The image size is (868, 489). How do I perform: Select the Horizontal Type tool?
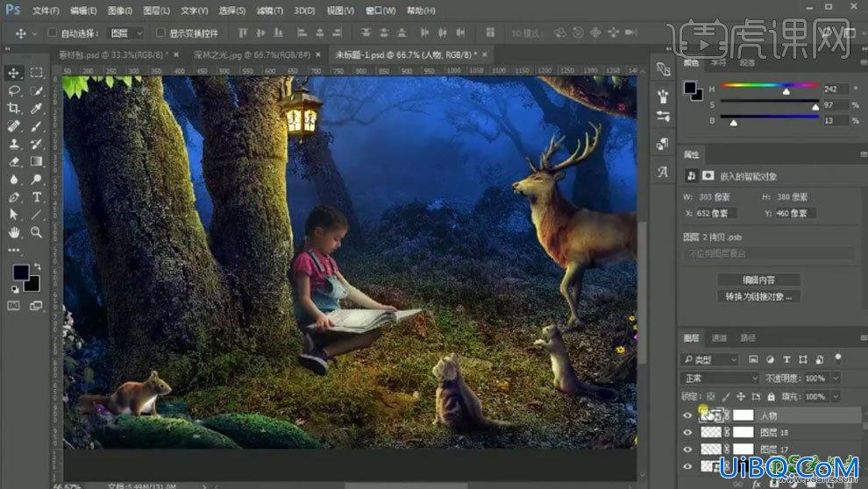pyautogui.click(x=37, y=197)
